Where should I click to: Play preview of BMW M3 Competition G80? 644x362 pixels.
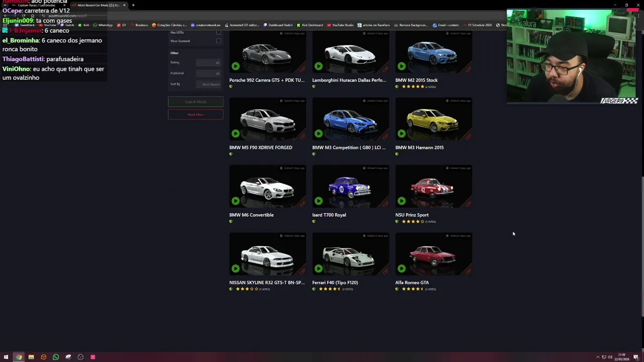pos(318,133)
